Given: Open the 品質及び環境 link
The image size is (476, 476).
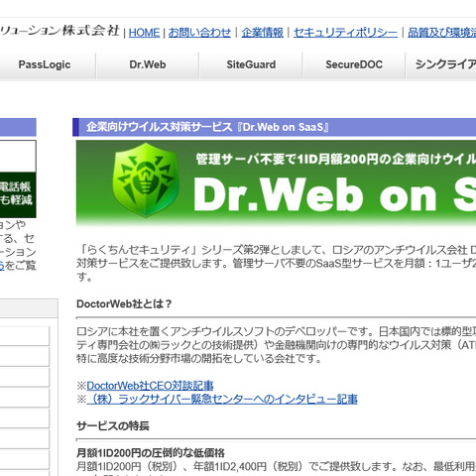Looking at the screenshot, I should [x=441, y=33].
